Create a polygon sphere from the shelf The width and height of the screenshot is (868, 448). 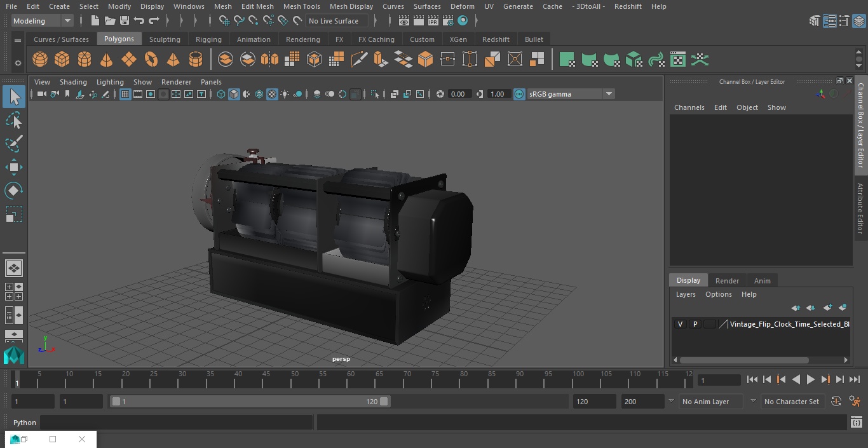pyautogui.click(x=40, y=60)
